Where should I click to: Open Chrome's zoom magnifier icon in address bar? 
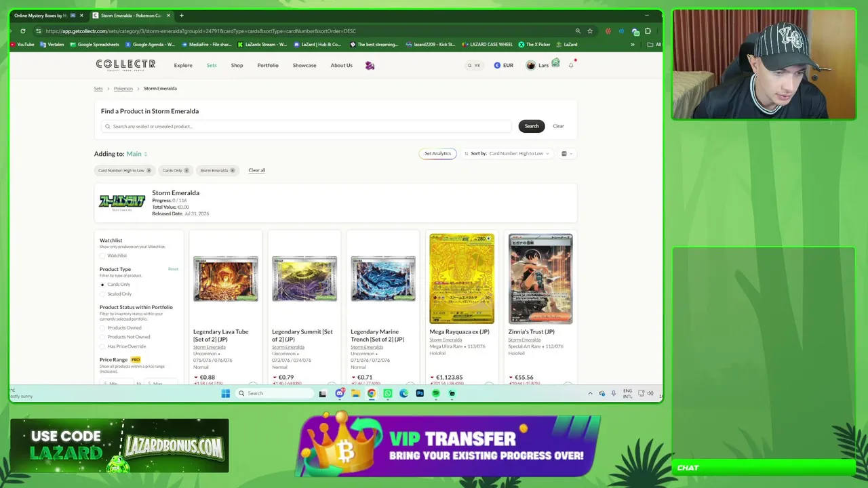point(578,31)
